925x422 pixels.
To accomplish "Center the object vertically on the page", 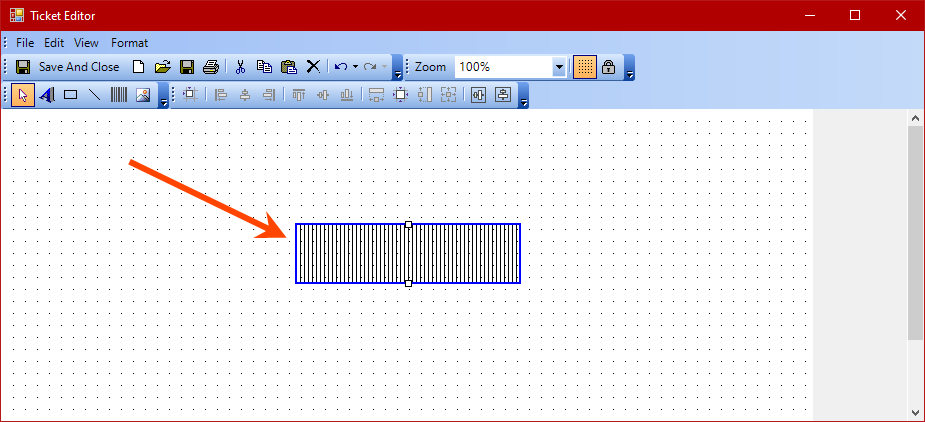I will (x=503, y=94).
